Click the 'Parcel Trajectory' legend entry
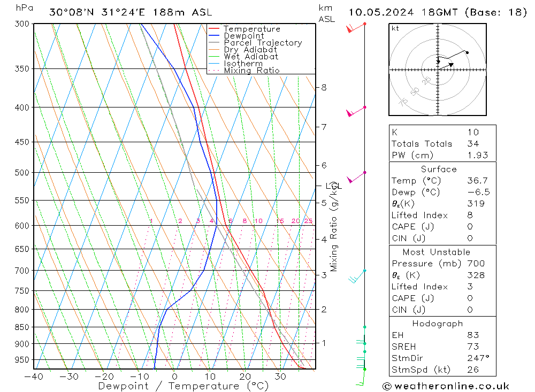Viewport: 535px width, 392px height. (x=255, y=43)
